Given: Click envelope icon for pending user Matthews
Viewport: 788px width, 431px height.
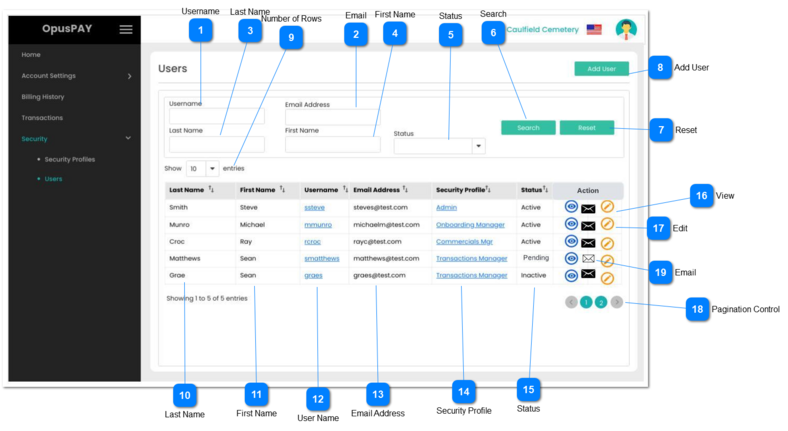Looking at the screenshot, I should [589, 259].
